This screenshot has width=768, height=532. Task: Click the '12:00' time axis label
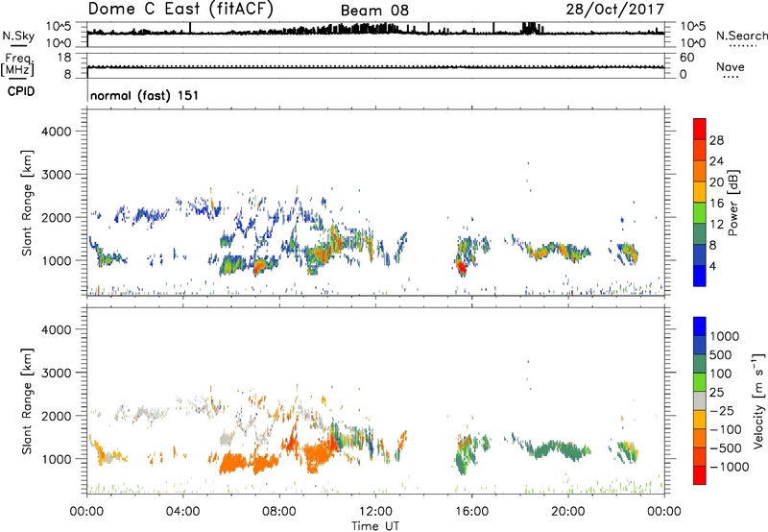[375, 512]
